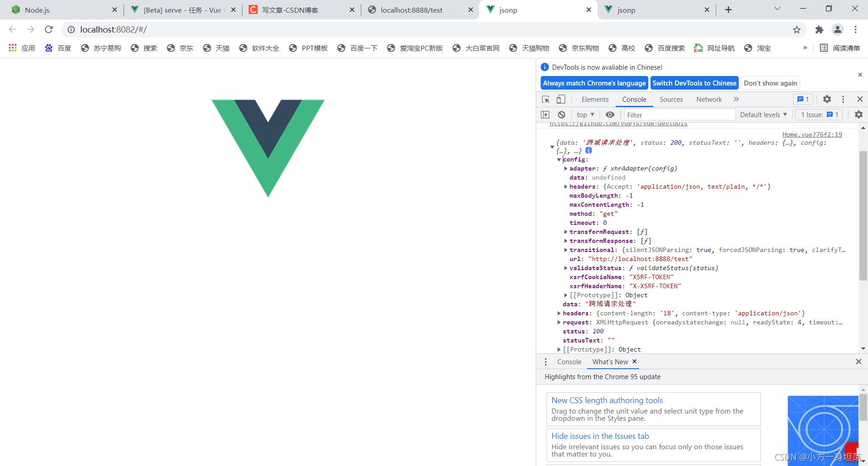Select the status: 200 line
Viewport: 868px width, 466px height.
tap(583, 332)
